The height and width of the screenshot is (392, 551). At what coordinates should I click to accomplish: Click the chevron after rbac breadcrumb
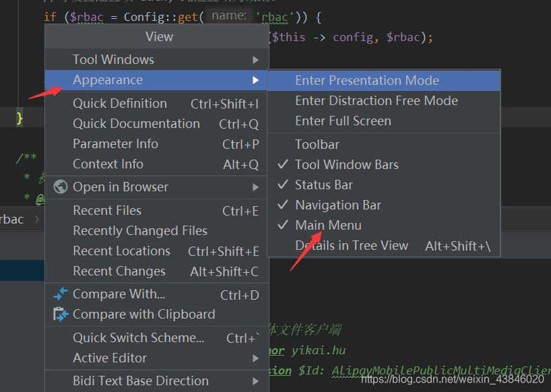point(37,219)
